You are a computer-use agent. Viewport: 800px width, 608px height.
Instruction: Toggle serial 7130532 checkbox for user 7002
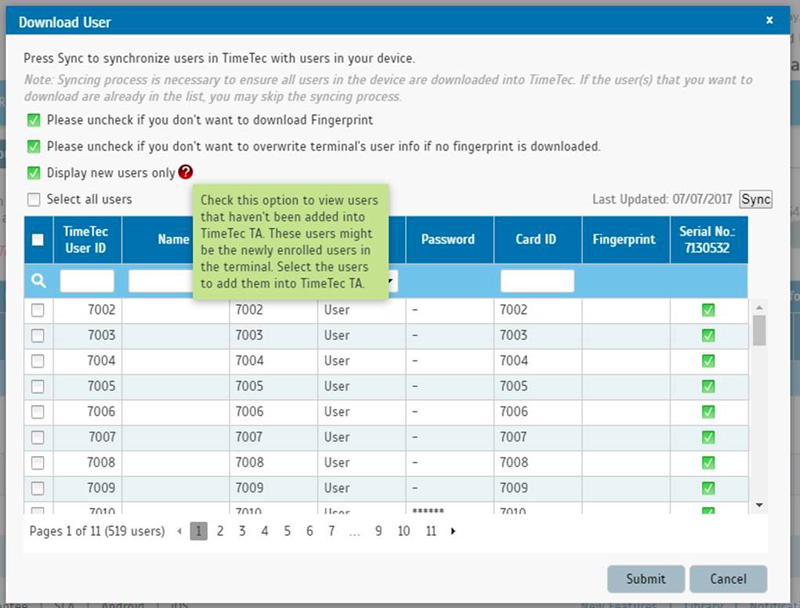708,310
